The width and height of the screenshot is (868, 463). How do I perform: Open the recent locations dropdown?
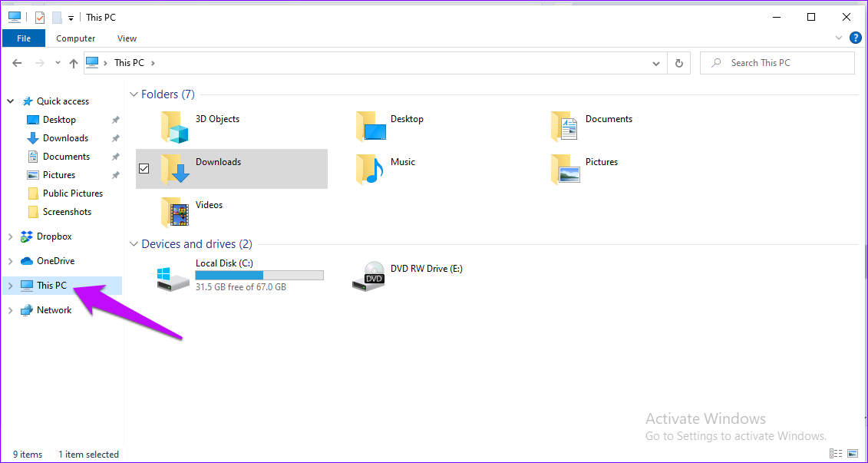pyautogui.click(x=58, y=63)
